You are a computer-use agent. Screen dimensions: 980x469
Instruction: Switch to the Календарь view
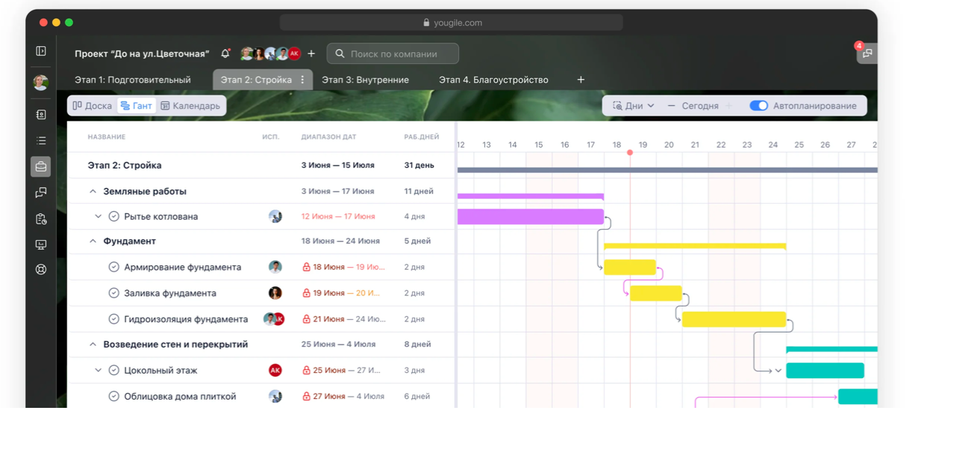(190, 106)
